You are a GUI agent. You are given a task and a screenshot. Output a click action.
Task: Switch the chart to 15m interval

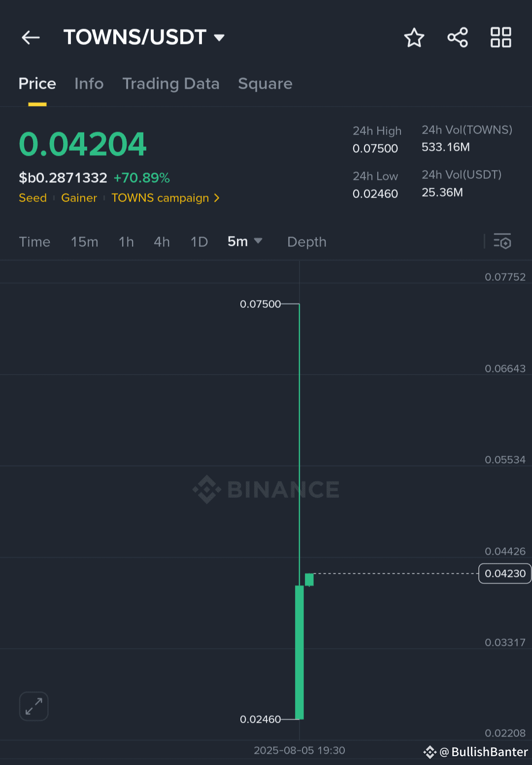84,242
